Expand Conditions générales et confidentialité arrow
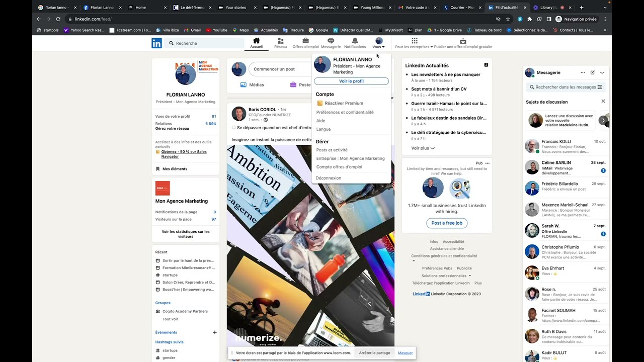 414,261
